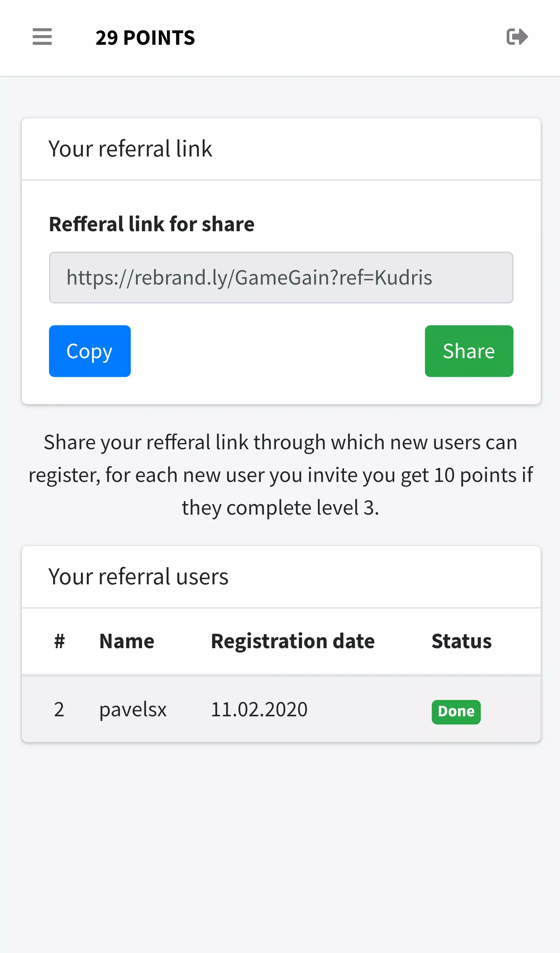Tap the Your referral users card heading

pyautogui.click(x=139, y=577)
